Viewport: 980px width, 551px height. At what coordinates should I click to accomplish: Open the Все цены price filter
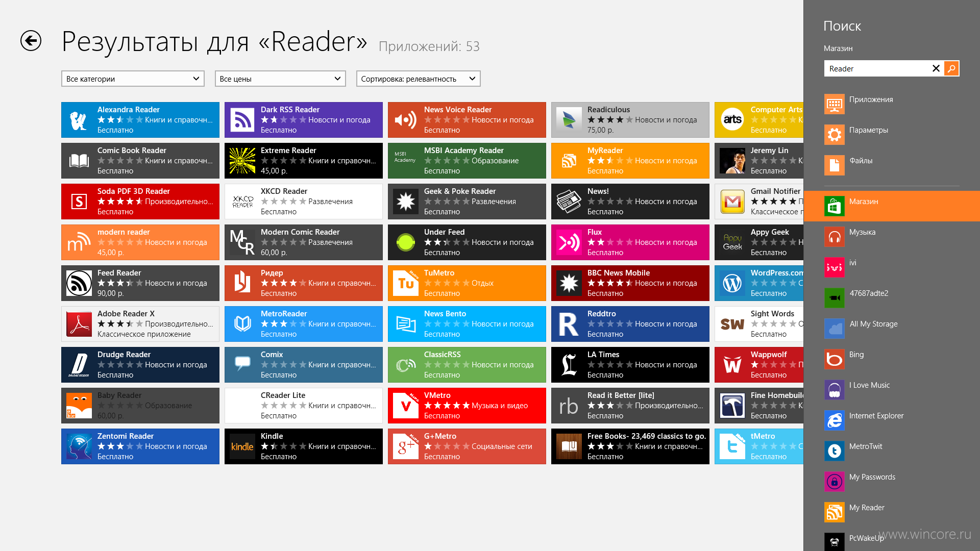(x=280, y=79)
